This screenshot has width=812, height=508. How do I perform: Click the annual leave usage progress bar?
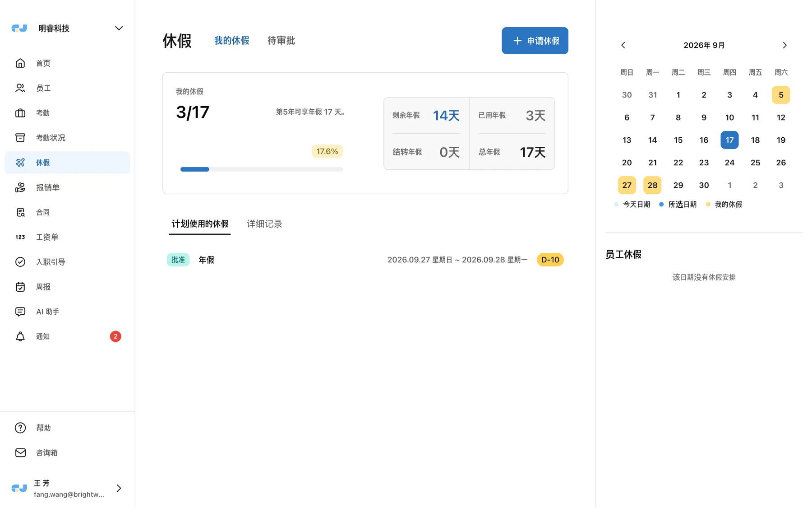point(262,169)
